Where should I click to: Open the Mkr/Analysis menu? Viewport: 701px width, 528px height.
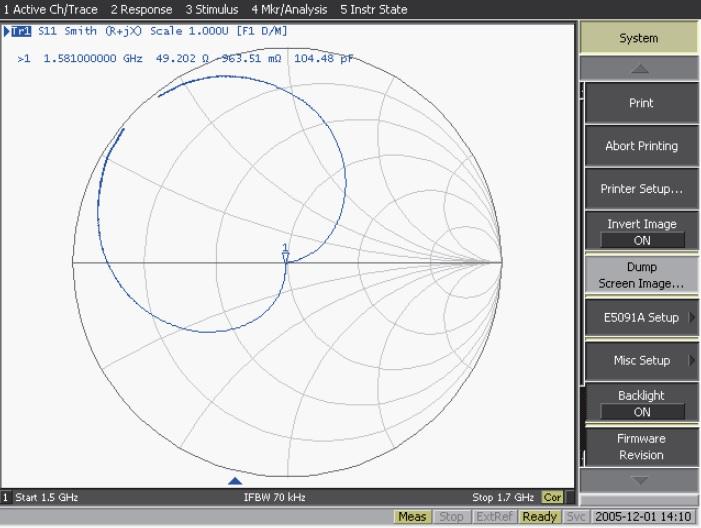coord(289,9)
